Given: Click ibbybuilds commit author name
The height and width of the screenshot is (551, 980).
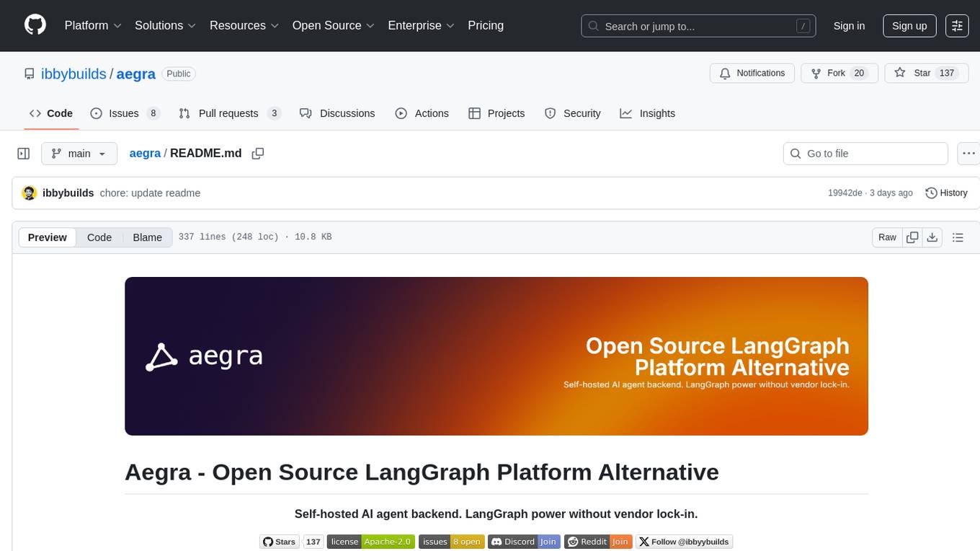Looking at the screenshot, I should (x=68, y=193).
